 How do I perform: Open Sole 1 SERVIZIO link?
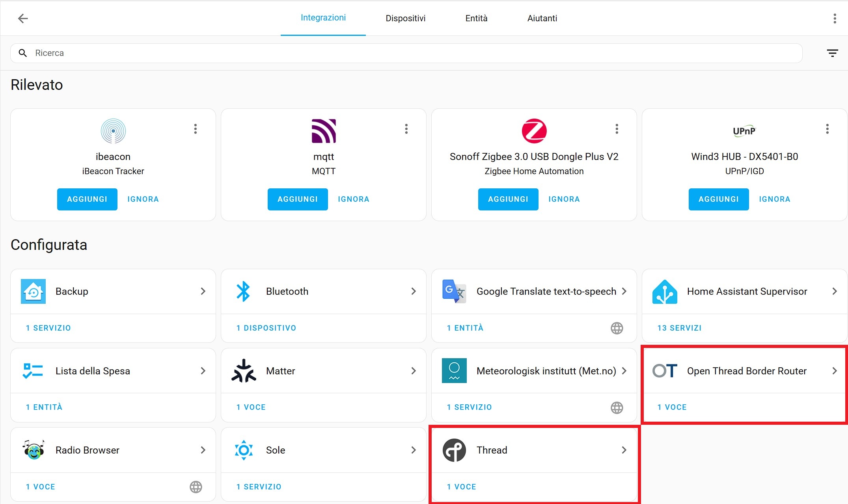coord(259,487)
